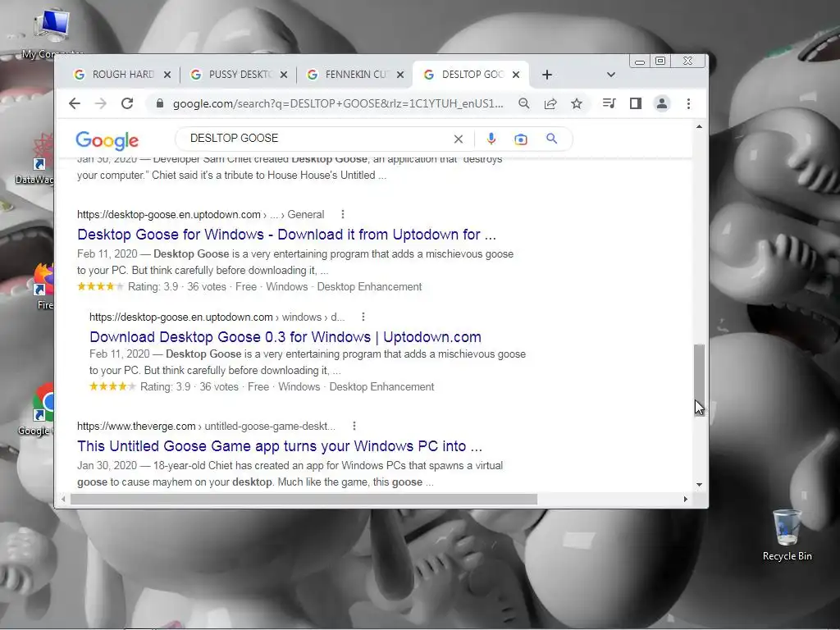
Task: Click the forward navigation arrow
Action: (x=101, y=103)
